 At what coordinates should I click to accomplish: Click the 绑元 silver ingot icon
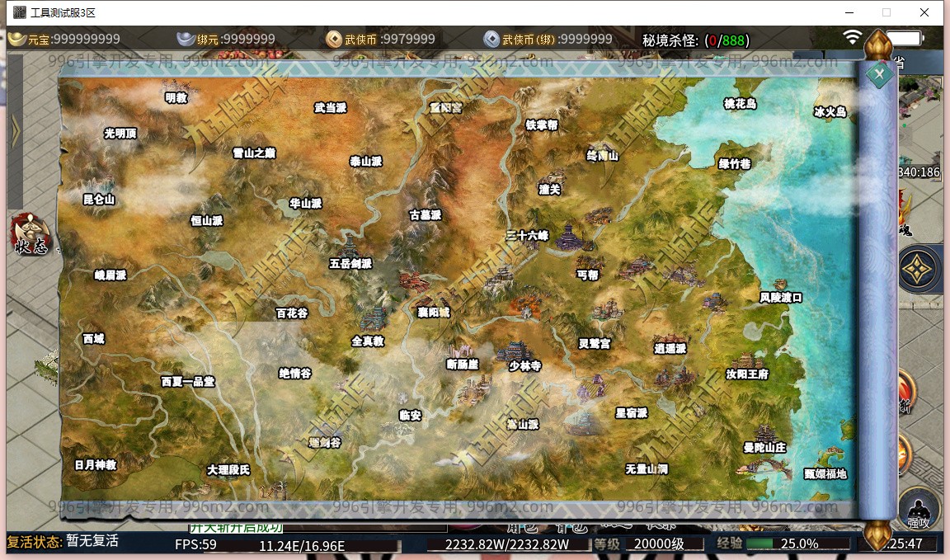[x=186, y=40]
